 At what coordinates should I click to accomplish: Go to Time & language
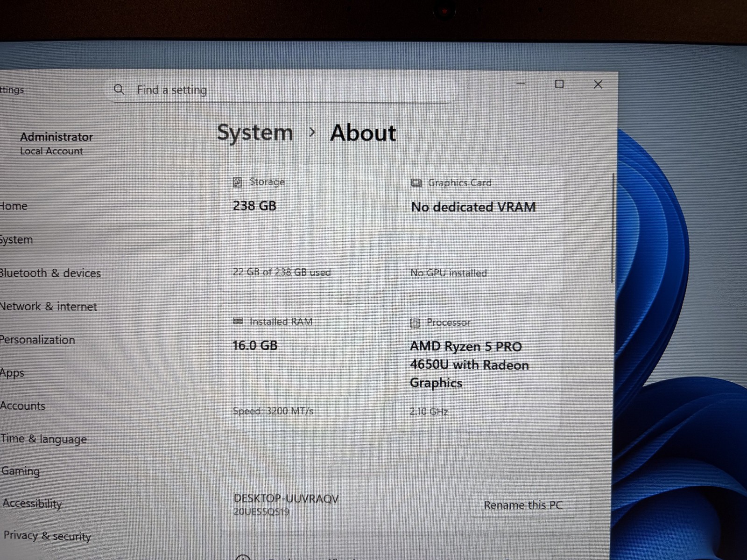click(44, 439)
